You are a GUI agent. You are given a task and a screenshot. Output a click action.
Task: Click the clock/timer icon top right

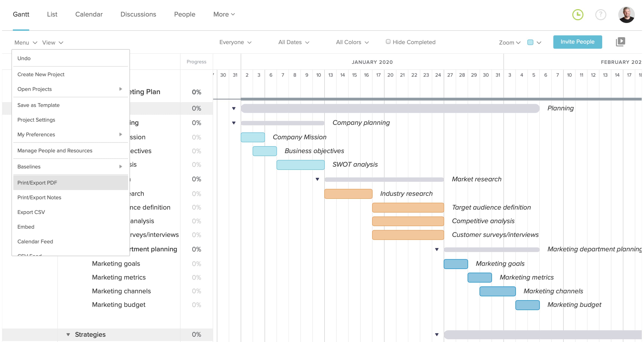tap(578, 14)
